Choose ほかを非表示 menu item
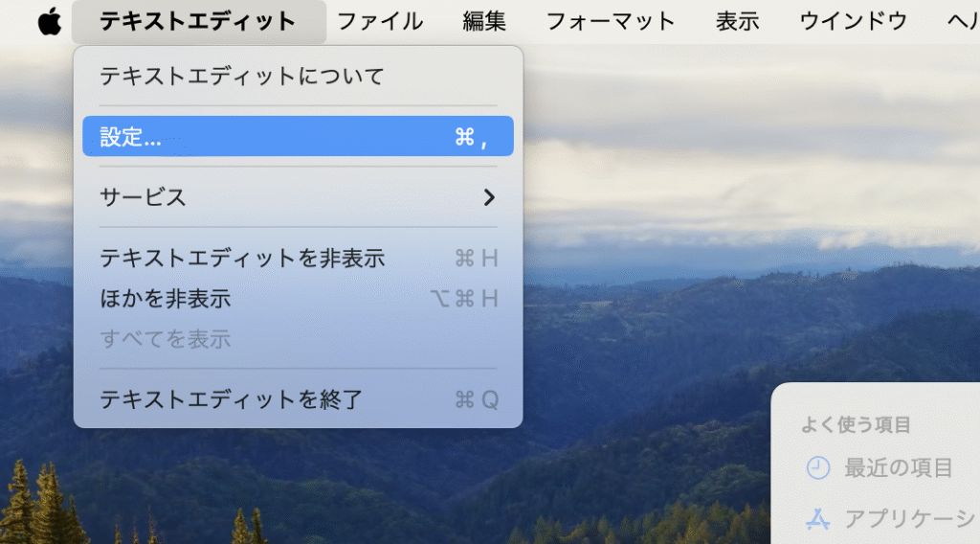Image resolution: width=980 pixels, height=544 pixels. (166, 299)
